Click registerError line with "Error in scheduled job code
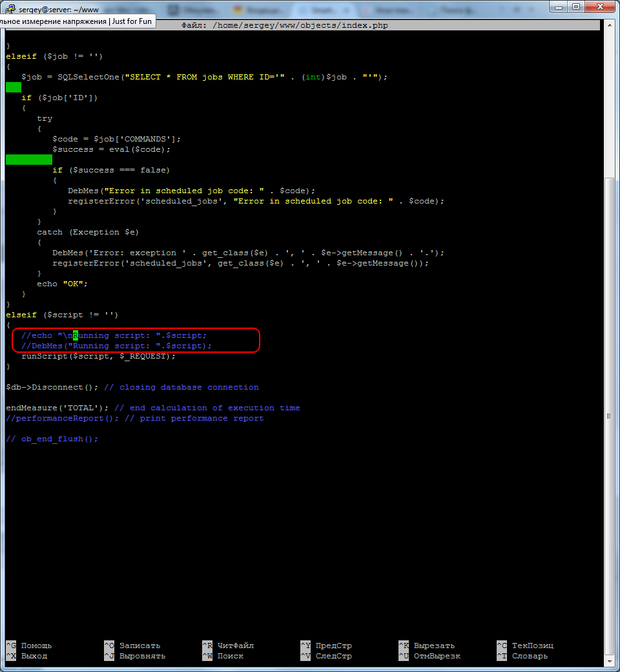The image size is (620, 672). coord(256,201)
